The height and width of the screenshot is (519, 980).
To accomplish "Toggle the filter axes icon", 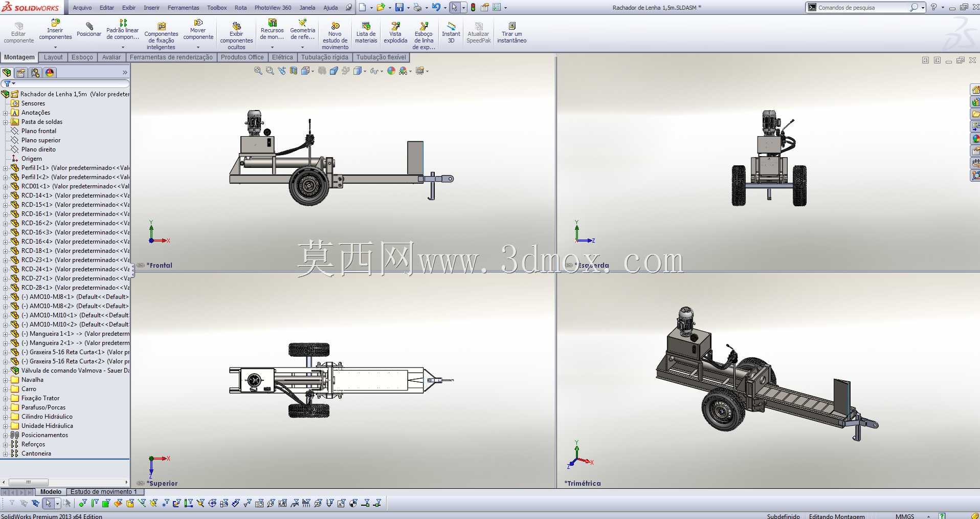I will tap(142, 503).
